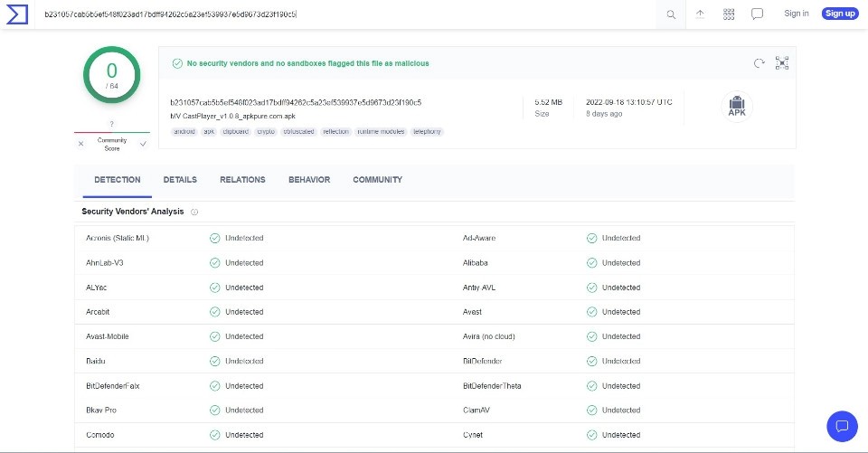868x453 pixels.
Task: Open the apps grid icon
Action: 729,14
